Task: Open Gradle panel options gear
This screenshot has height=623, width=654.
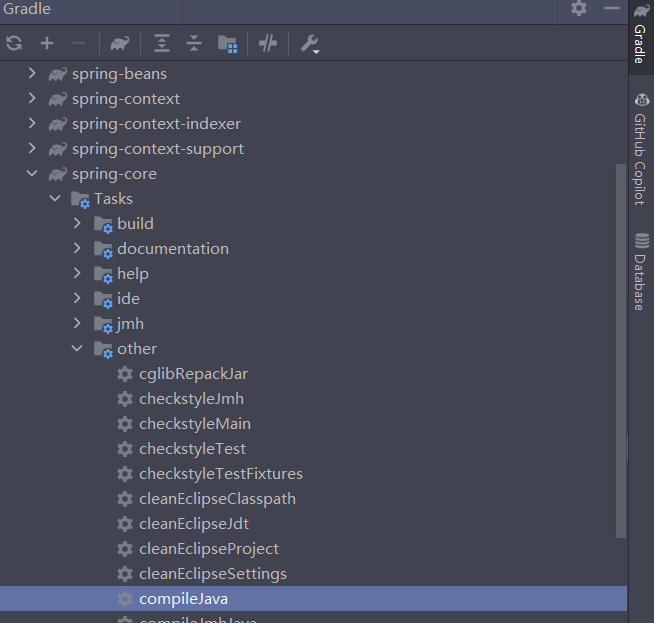Action: click(x=579, y=8)
